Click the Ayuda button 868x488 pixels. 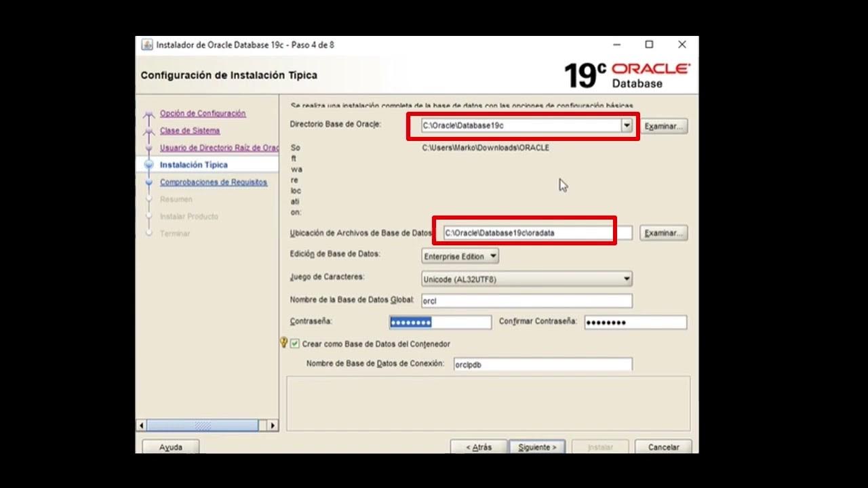click(171, 447)
